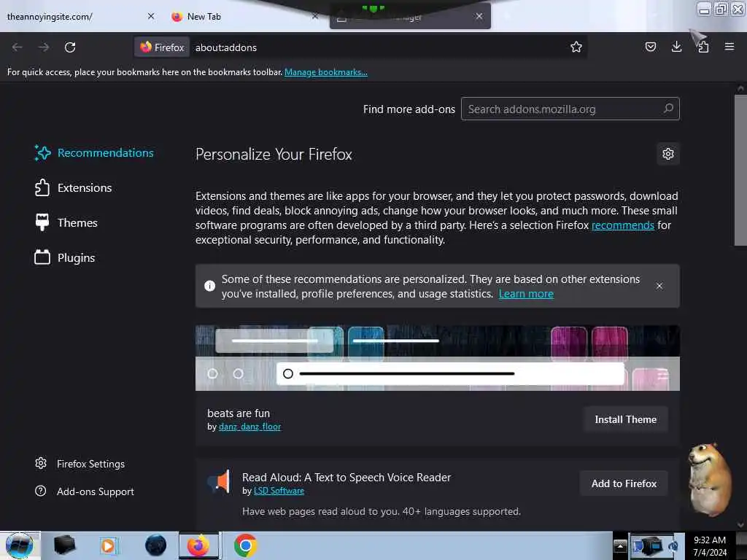Open Recommendations in the sidebar
747x560 pixels.
94,153
